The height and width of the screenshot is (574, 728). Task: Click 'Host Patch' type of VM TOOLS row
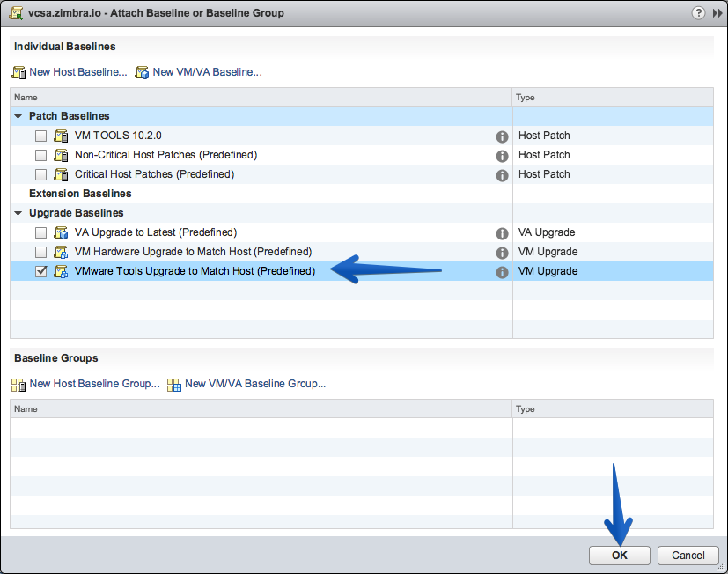544,136
